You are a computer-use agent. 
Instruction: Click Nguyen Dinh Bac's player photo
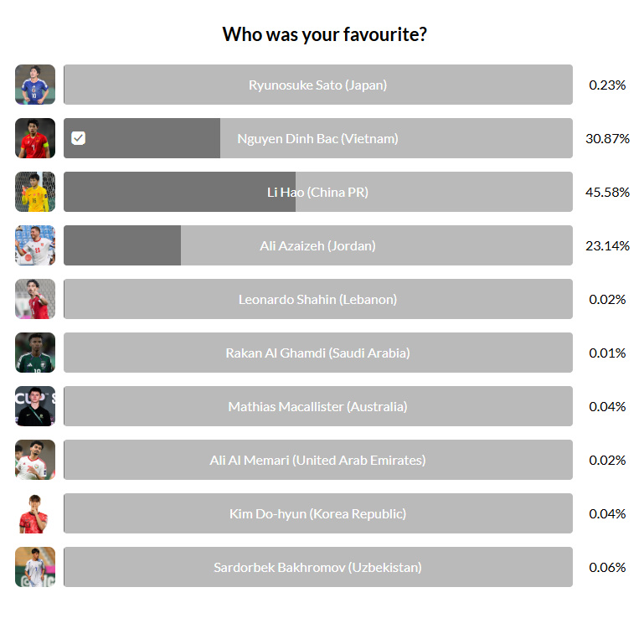coord(35,138)
